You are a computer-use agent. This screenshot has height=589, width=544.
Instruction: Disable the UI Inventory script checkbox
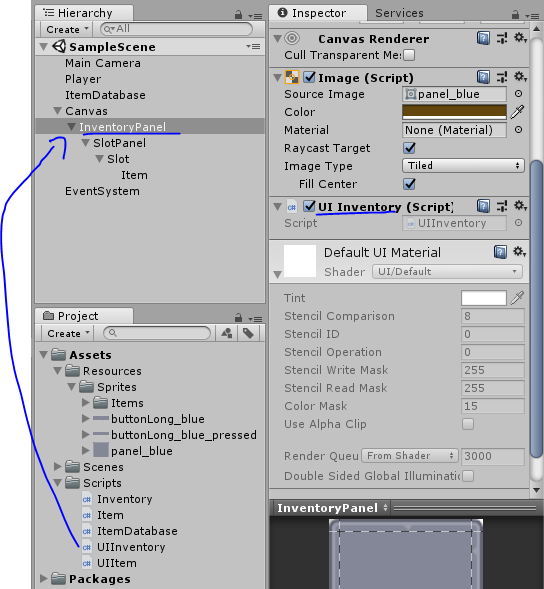pos(309,206)
